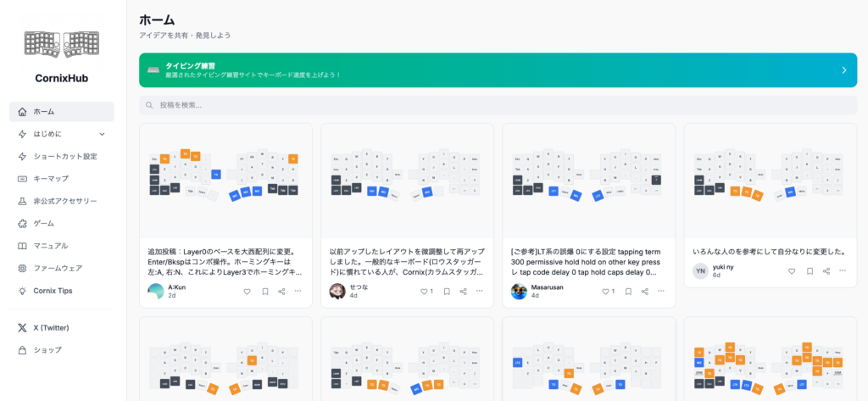Expand the はじめに sidebar section

pyautogui.click(x=102, y=134)
